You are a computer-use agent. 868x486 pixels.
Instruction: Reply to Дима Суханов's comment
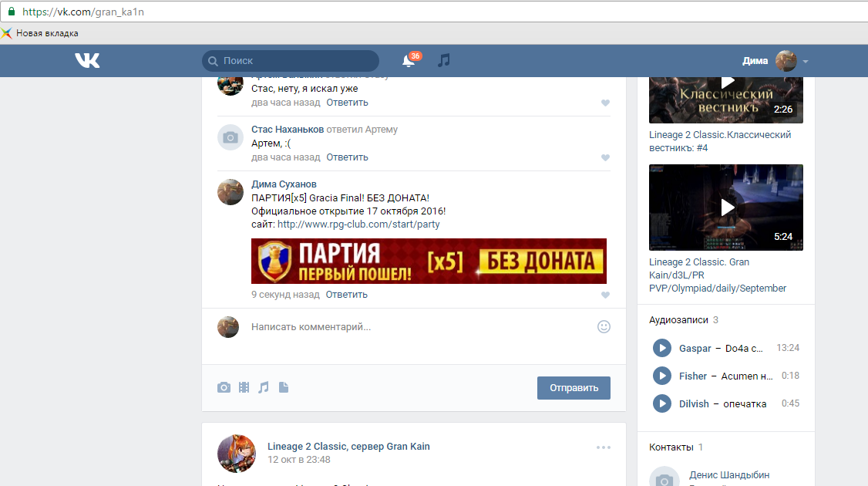coord(347,295)
